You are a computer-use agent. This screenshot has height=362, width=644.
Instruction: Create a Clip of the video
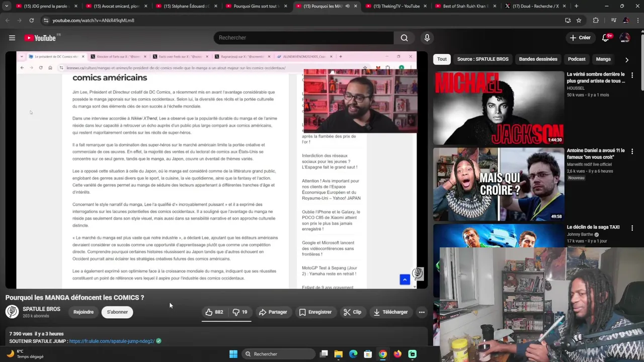pyautogui.click(x=352, y=312)
